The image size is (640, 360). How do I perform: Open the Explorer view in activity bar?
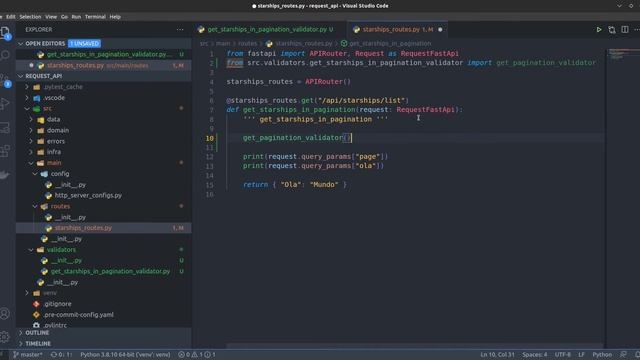(x=5, y=33)
